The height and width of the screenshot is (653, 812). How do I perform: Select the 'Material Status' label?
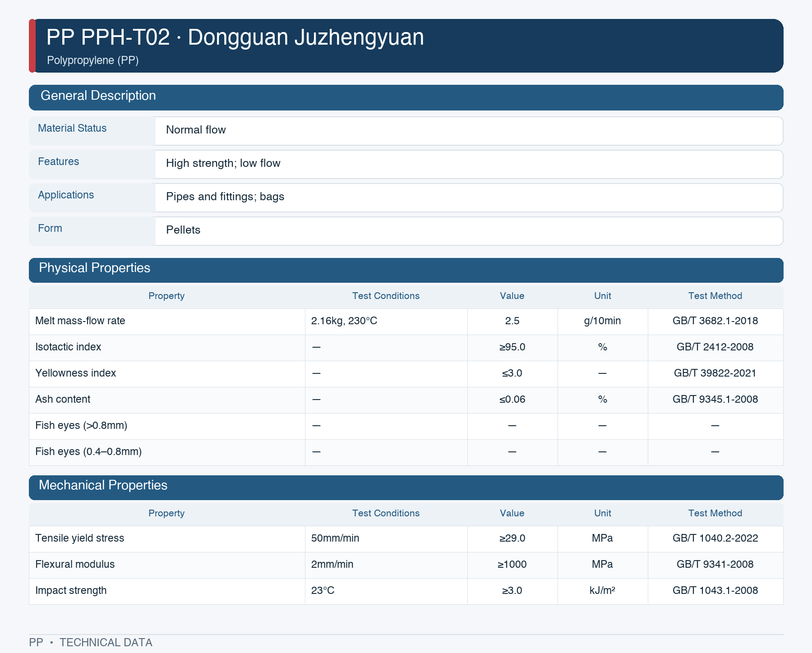(x=72, y=128)
